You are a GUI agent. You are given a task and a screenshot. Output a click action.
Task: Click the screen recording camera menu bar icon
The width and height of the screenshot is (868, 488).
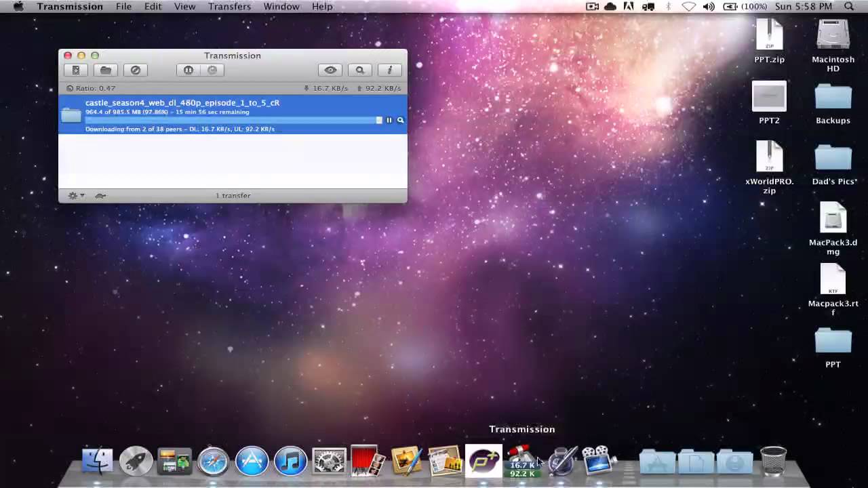(x=592, y=6)
